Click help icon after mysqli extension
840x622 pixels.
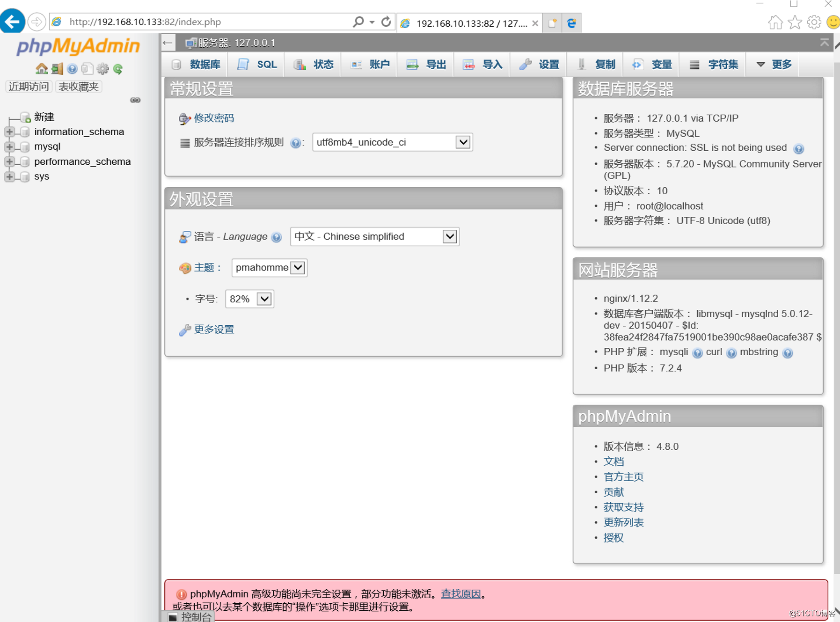[x=697, y=353]
